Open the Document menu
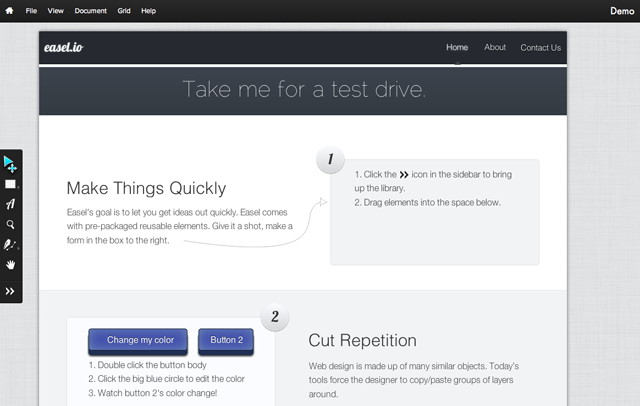 pos(91,10)
